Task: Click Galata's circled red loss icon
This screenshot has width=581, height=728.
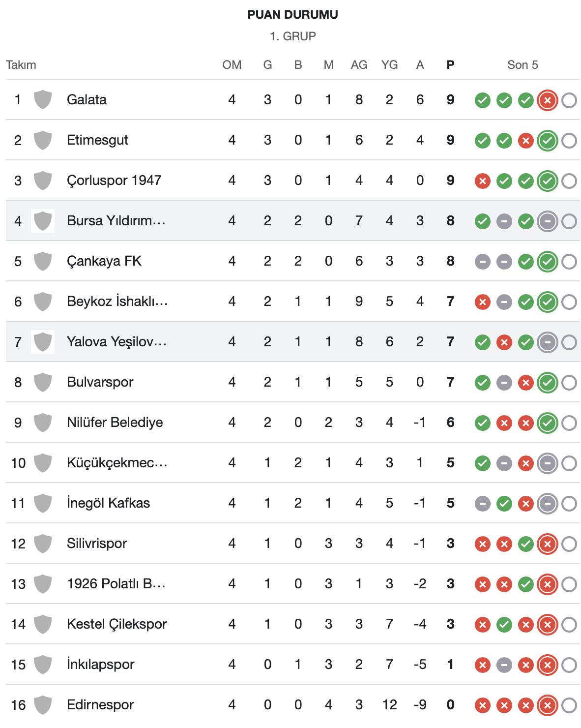Action: coord(547,101)
